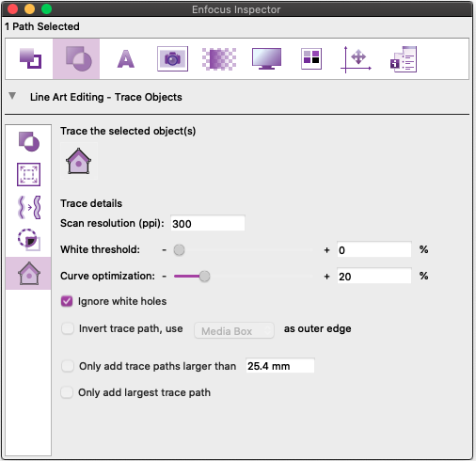Click the Curve optimization percent field
The width and height of the screenshot is (476, 461).
pos(374,276)
